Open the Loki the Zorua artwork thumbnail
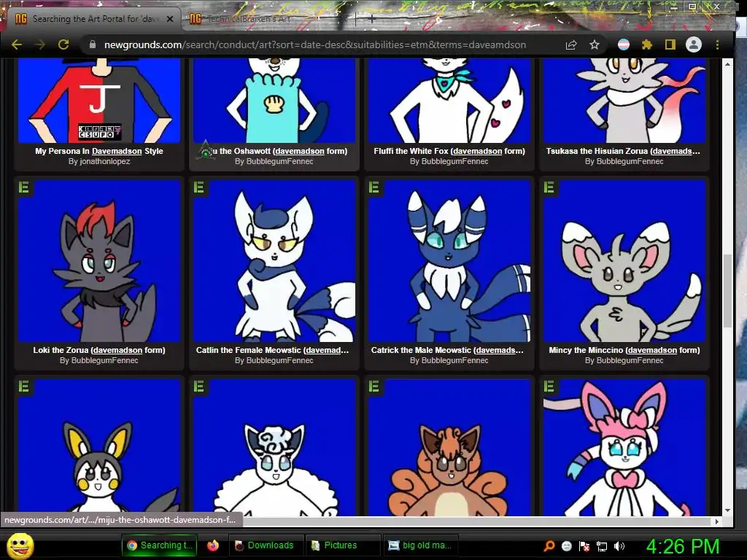This screenshot has width=747, height=560. (99, 260)
